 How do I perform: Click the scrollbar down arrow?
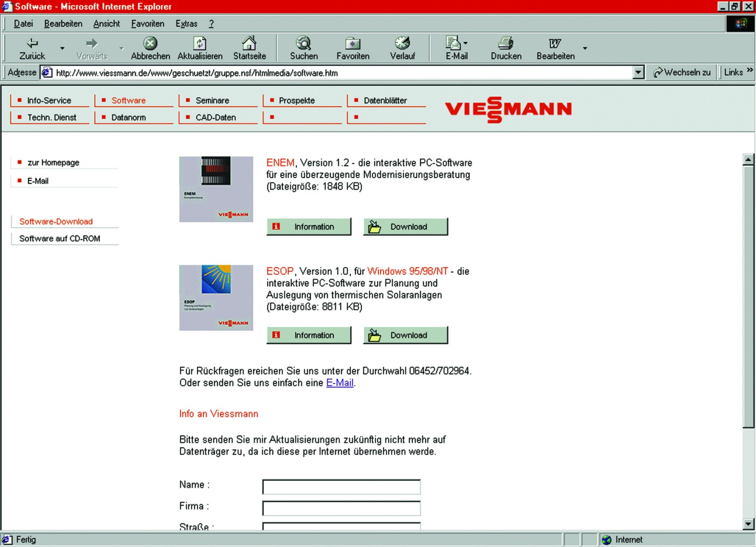coord(748,524)
